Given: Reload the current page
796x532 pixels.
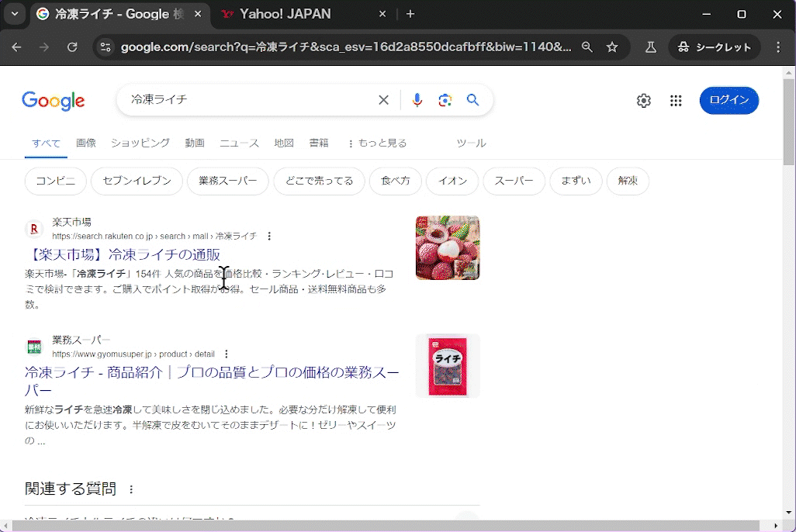Looking at the screenshot, I should (x=72, y=47).
